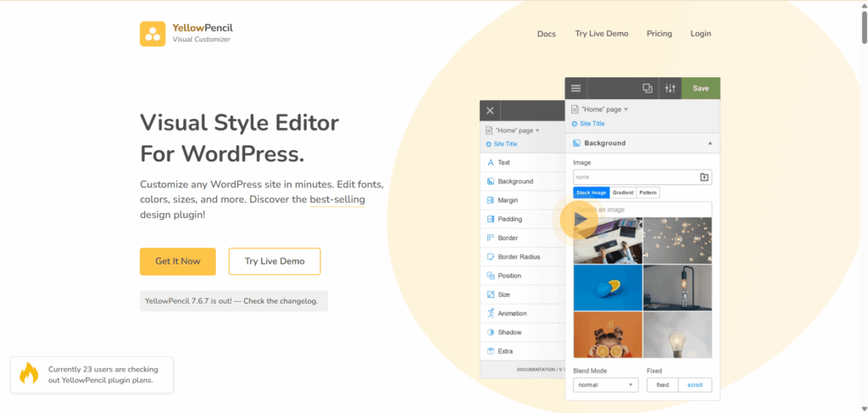The height and width of the screenshot is (413, 868).
Task: Switch to Stock Image tab
Action: coord(591,193)
